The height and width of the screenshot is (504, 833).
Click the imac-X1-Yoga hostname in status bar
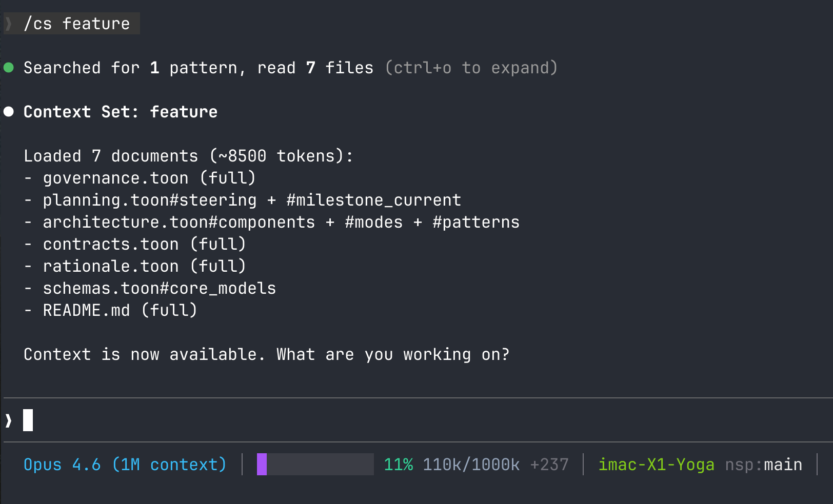click(x=656, y=465)
